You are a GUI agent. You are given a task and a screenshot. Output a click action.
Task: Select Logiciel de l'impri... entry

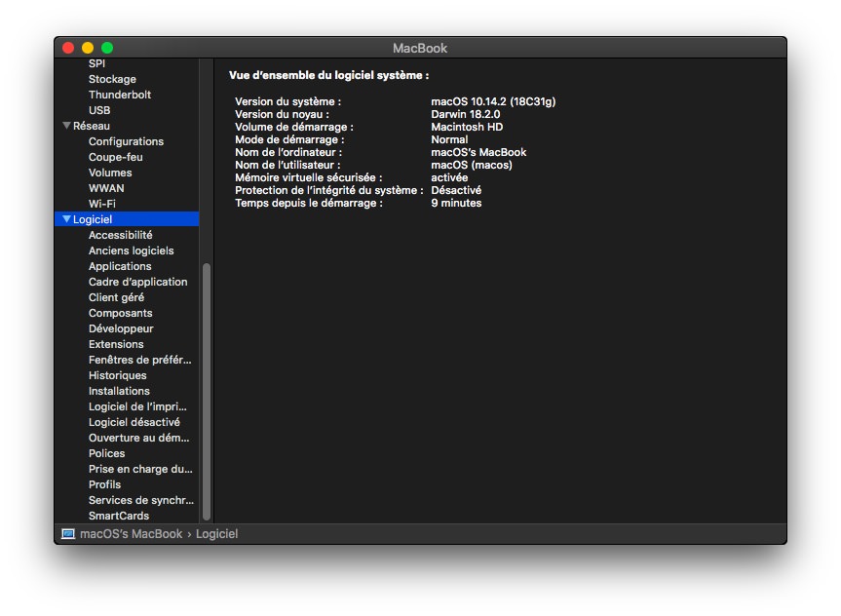[137, 405]
